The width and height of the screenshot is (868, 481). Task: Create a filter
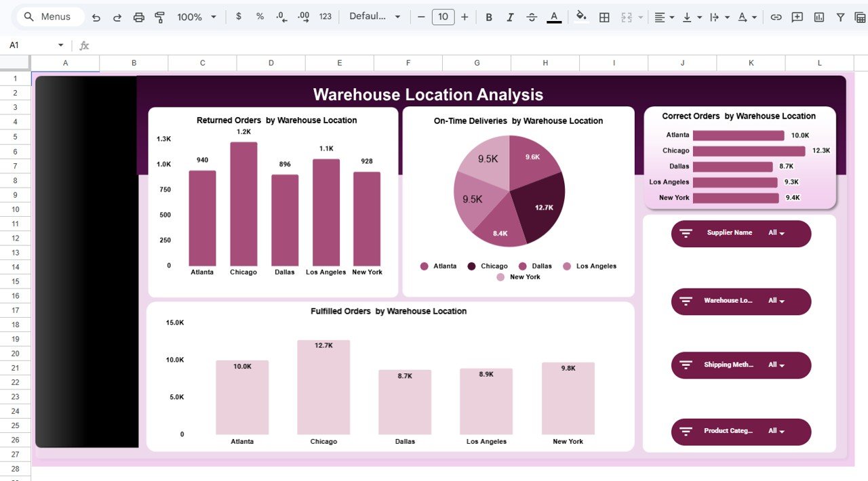840,16
